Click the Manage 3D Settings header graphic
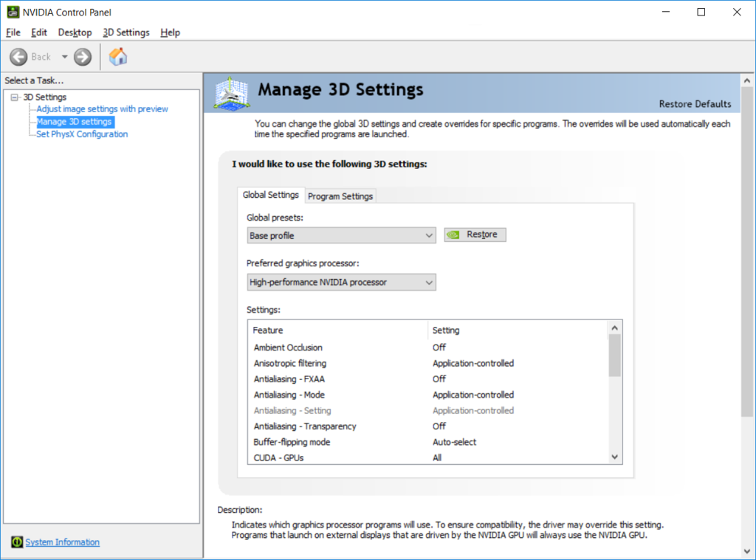Image resolution: width=756 pixels, height=560 pixels. tap(230, 94)
